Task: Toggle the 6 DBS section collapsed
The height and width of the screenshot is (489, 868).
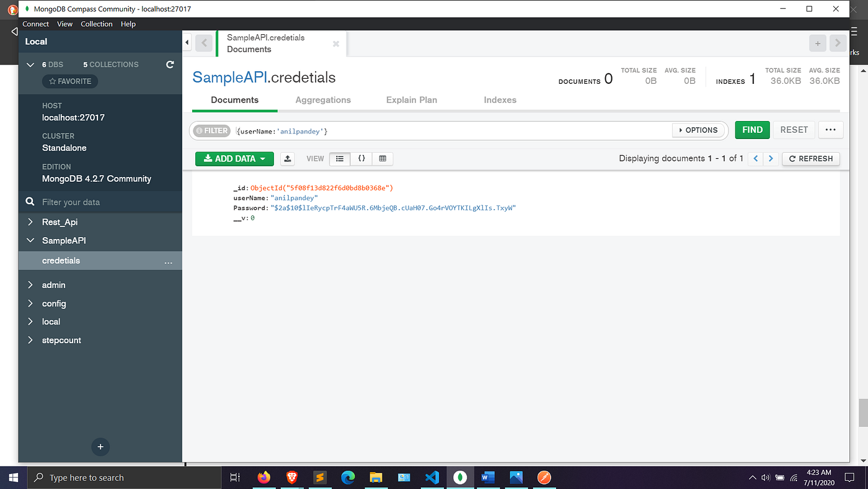Action: (x=30, y=64)
